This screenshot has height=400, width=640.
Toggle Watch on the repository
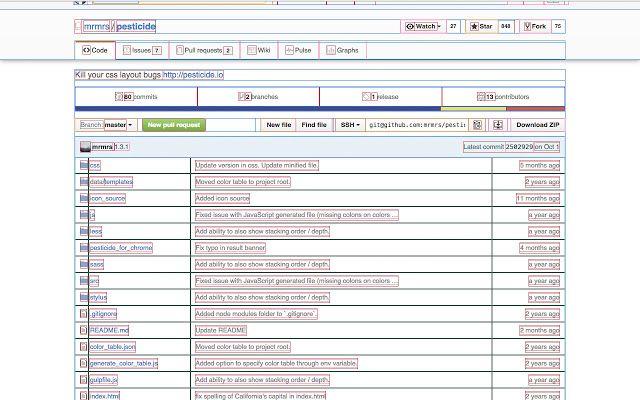[422, 26]
